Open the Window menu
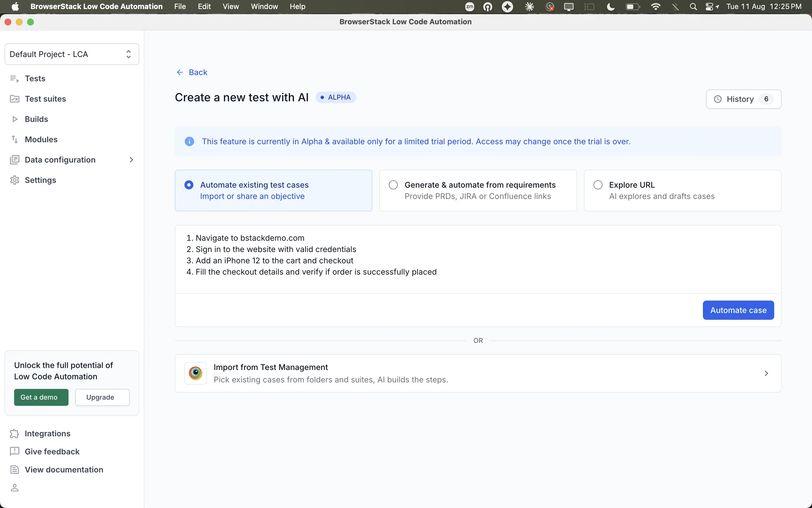 pyautogui.click(x=264, y=6)
